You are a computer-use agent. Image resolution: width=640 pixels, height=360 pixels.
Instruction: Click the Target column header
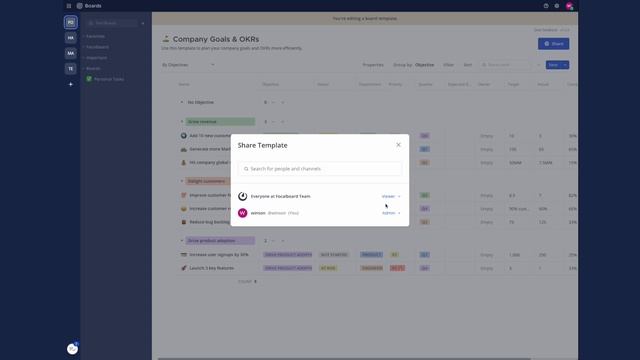point(513,84)
